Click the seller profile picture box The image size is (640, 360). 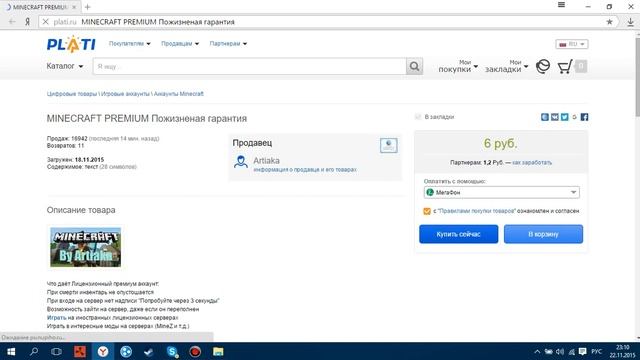(x=389, y=145)
